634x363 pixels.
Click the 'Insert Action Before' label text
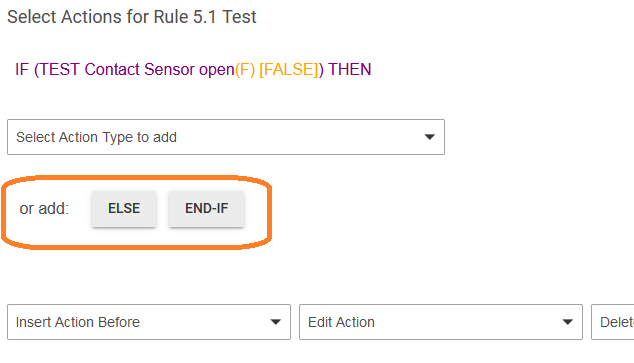click(78, 322)
